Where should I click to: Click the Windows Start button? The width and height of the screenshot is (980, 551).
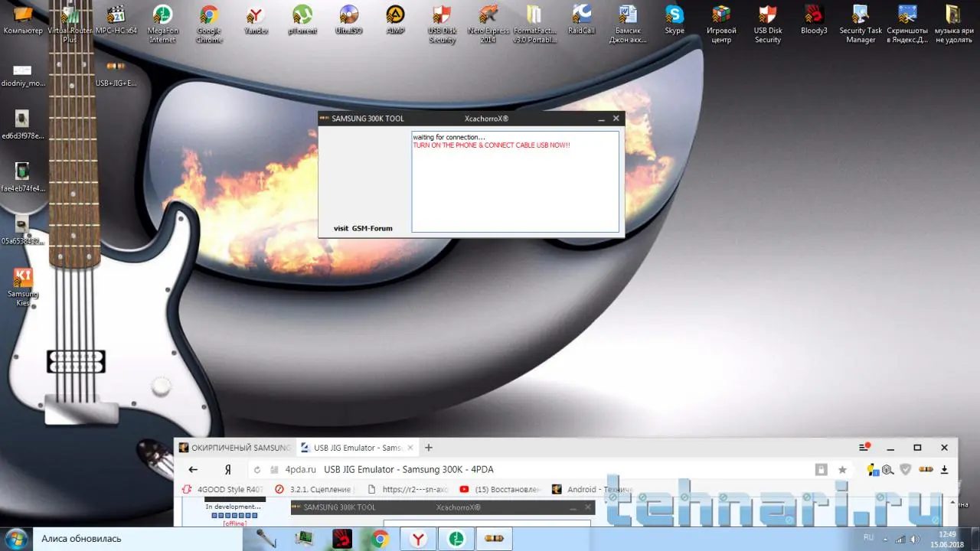17,539
